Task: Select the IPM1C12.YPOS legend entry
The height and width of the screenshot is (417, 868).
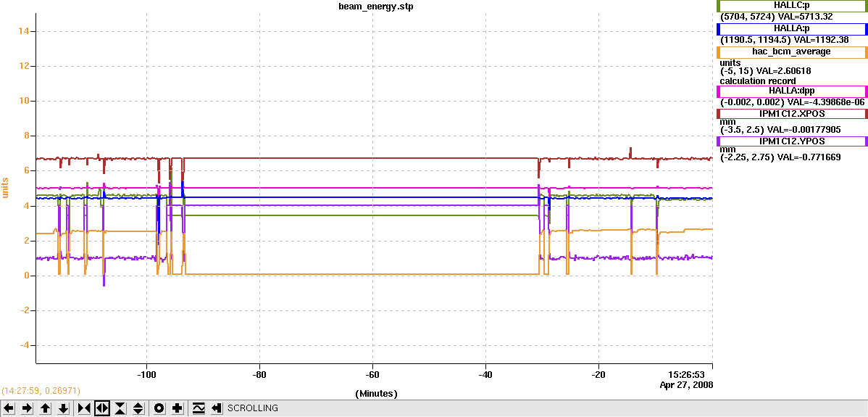Action: coord(792,141)
